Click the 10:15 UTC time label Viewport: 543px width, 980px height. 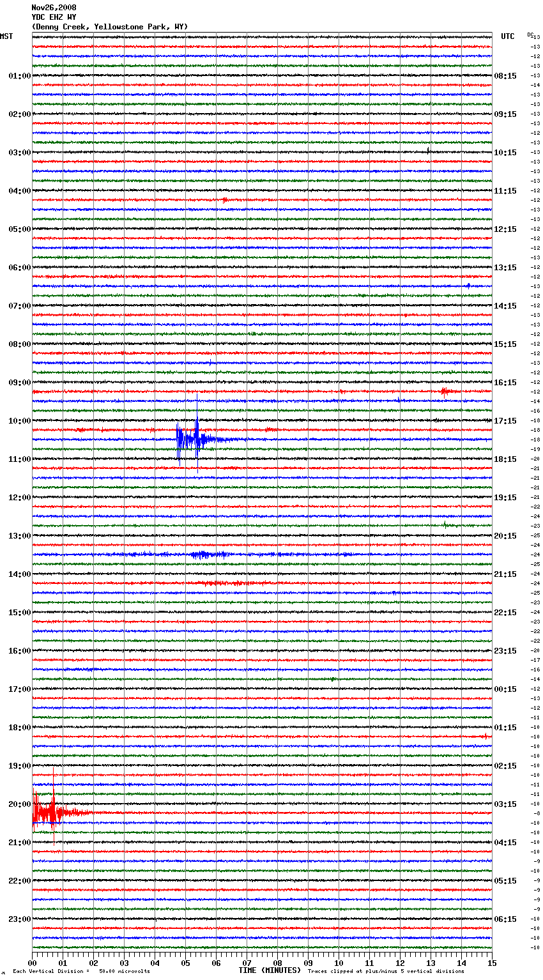tap(505, 153)
